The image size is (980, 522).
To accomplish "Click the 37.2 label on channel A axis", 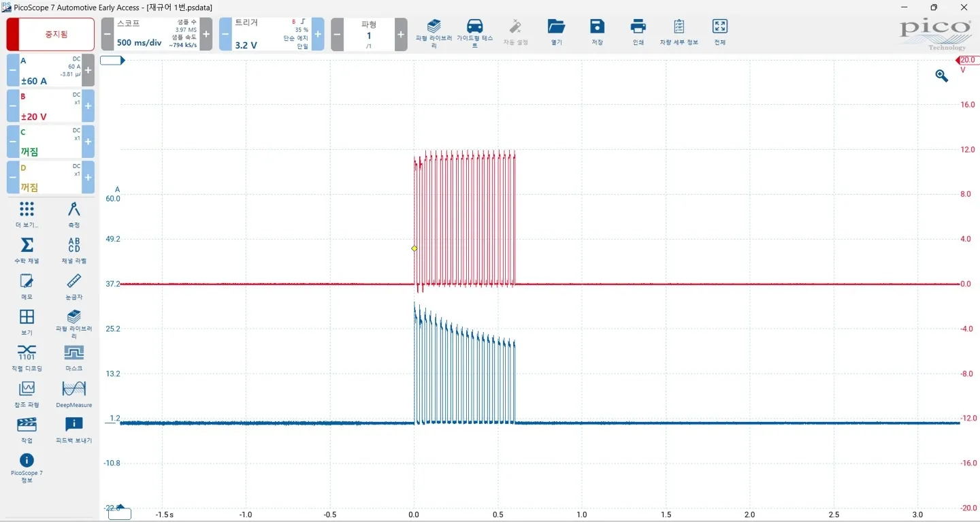I will (113, 284).
